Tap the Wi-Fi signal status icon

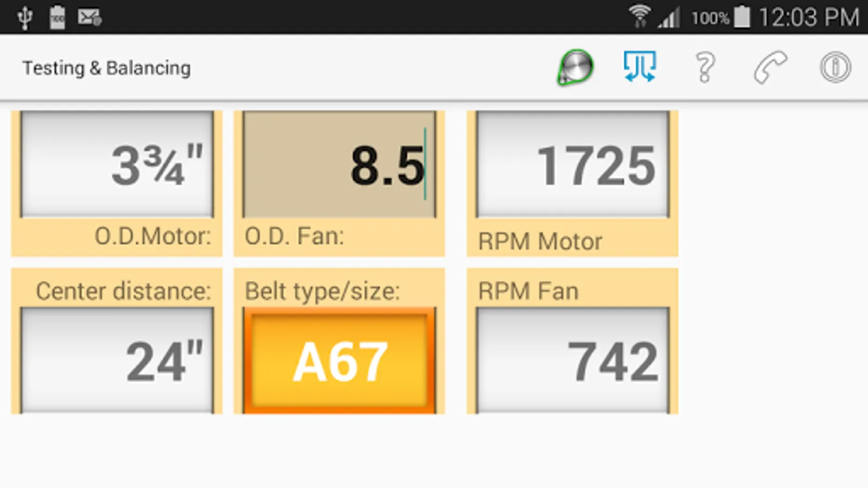(640, 16)
